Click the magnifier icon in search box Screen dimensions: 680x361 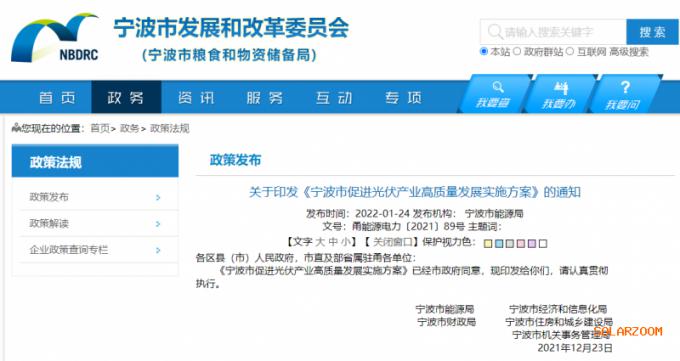point(495,32)
